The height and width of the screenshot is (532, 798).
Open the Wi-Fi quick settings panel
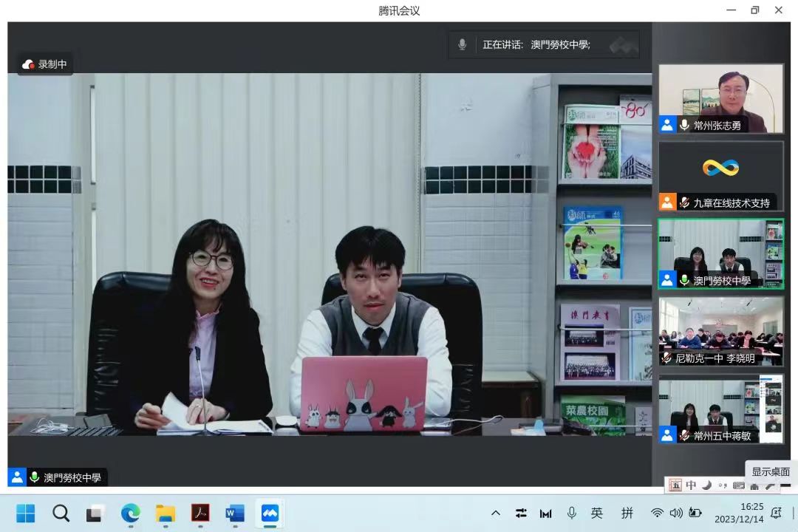click(657, 513)
